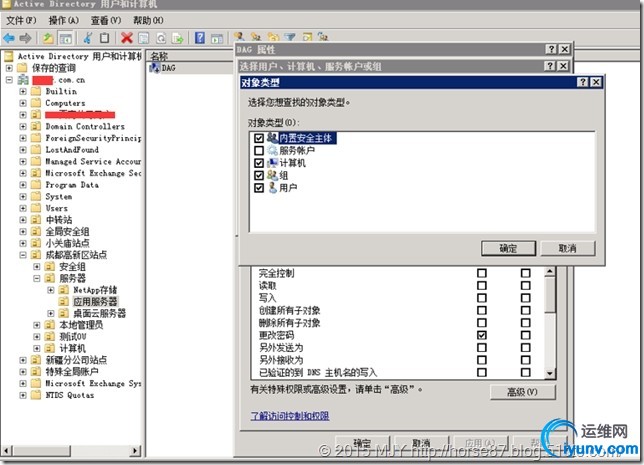Click the 名称 column header
The width and height of the screenshot is (644, 465).
[x=159, y=56]
